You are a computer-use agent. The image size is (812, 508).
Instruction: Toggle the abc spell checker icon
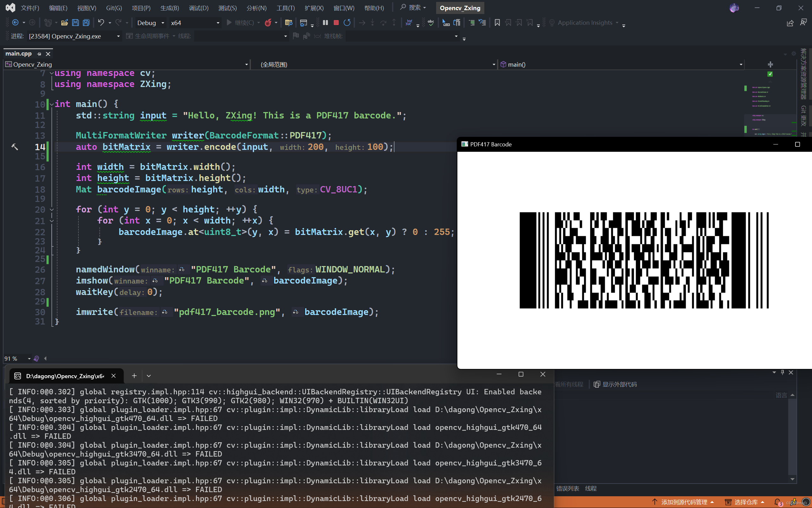(431, 23)
